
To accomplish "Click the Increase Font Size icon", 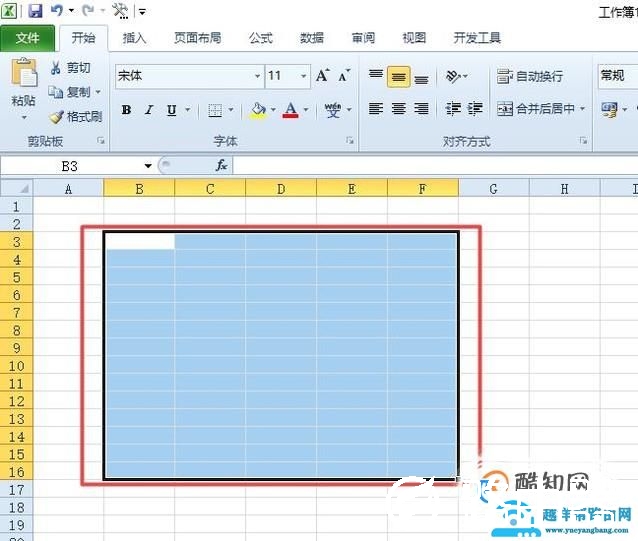I will (x=323, y=75).
